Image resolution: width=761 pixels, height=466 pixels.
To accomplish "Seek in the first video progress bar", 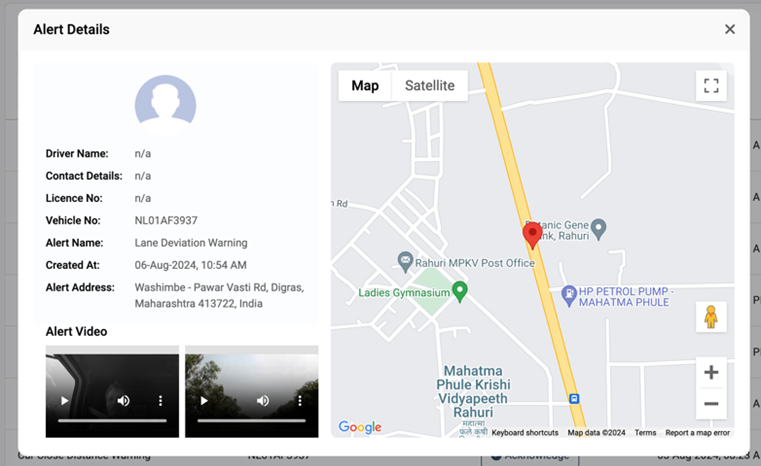I will 112,421.
